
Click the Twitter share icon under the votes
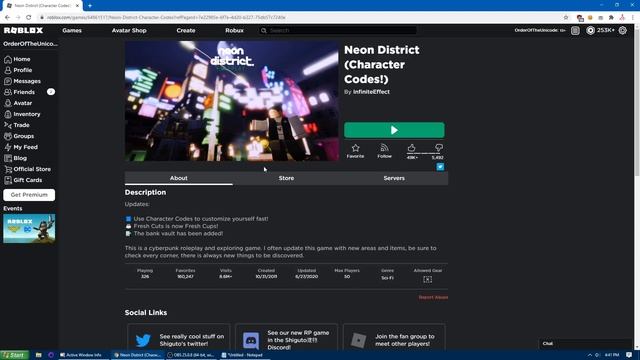coord(440,167)
